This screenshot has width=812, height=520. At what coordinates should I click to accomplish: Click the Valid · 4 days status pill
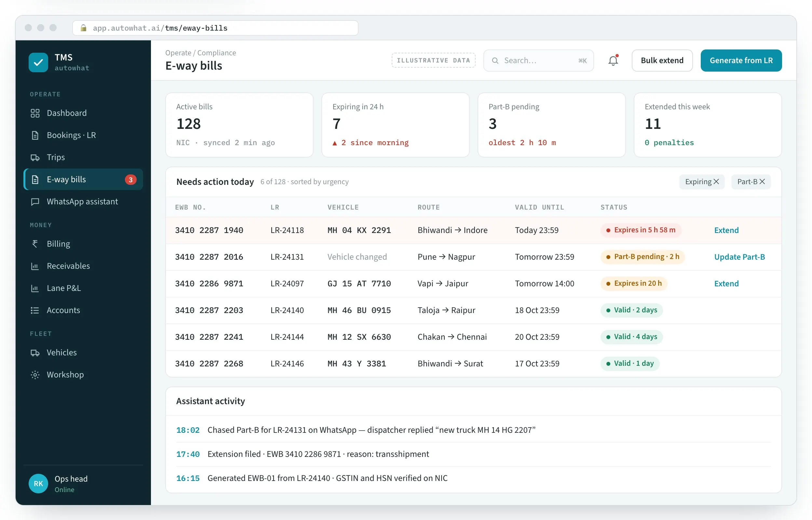point(631,337)
